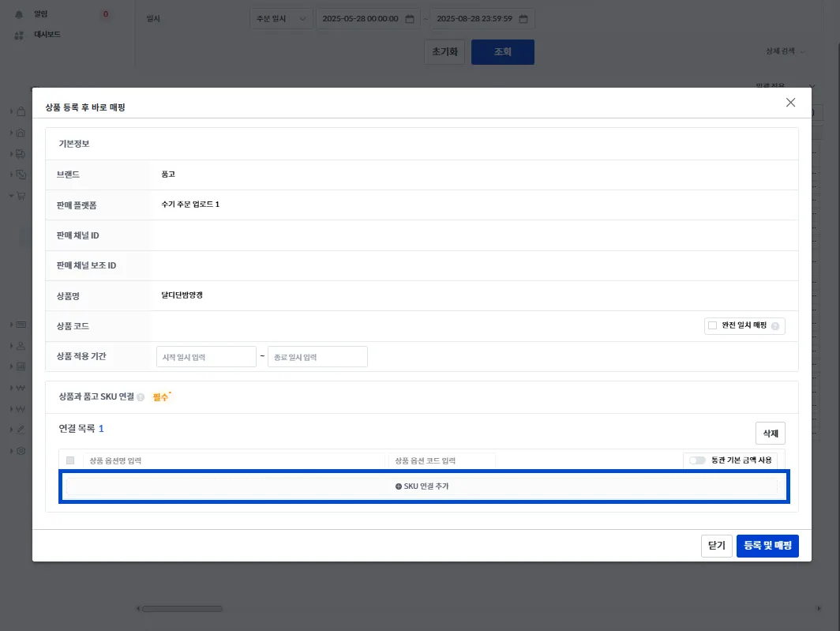840x631 pixels.
Task: Click the horizontal scrollbar at the bottom
Action: coord(182,608)
